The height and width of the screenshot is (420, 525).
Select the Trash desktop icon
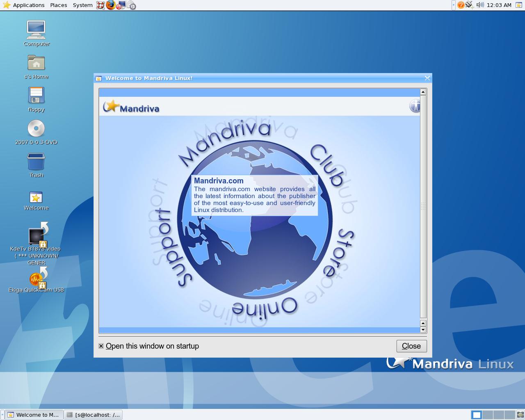[36, 165]
